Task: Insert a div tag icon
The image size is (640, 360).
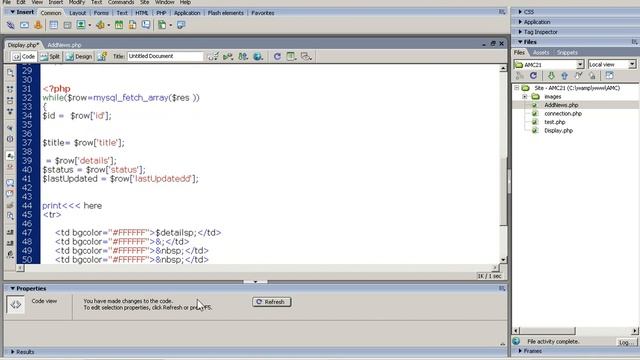Action: tap(67, 25)
